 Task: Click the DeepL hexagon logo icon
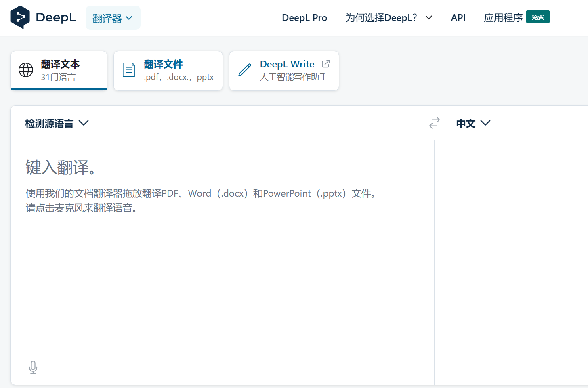pyautogui.click(x=20, y=17)
